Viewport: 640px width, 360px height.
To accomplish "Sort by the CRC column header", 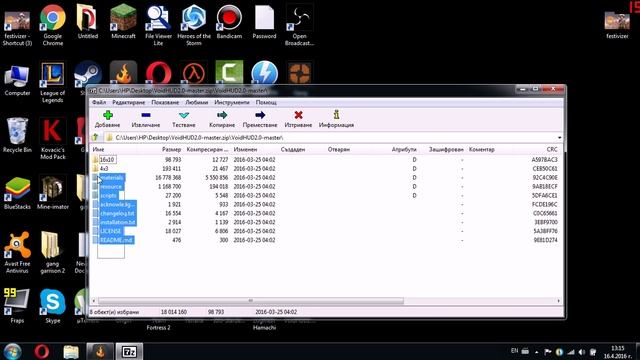I will (x=551, y=149).
